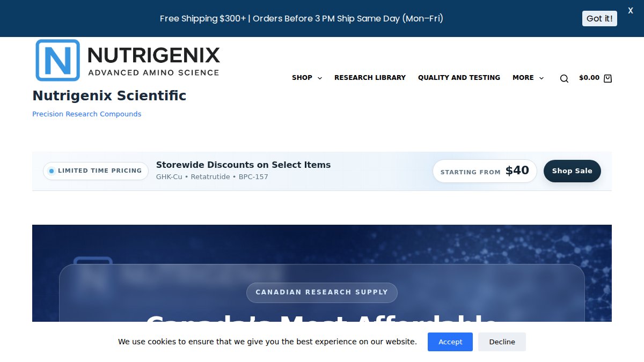This screenshot has width=644, height=362.
Task: Click the $0.00 cart total
Action: (589, 78)
